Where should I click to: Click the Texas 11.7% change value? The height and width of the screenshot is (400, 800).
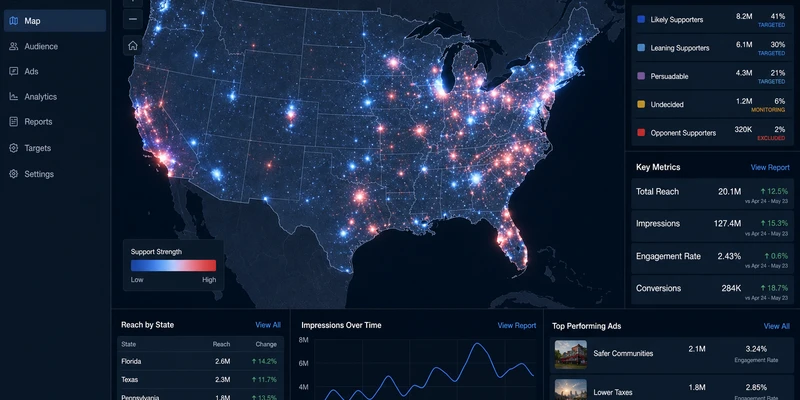264,380
